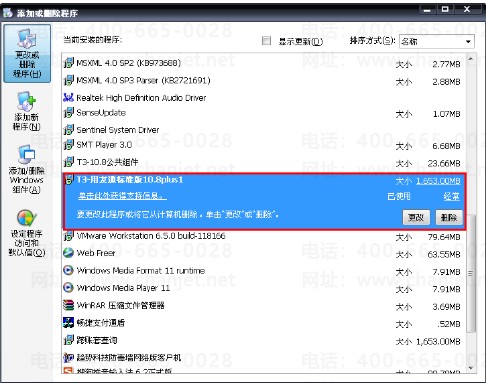Click the scrollbar down arrow
Viewport: 486px width, 383px height.
click(x=471, y=367)
